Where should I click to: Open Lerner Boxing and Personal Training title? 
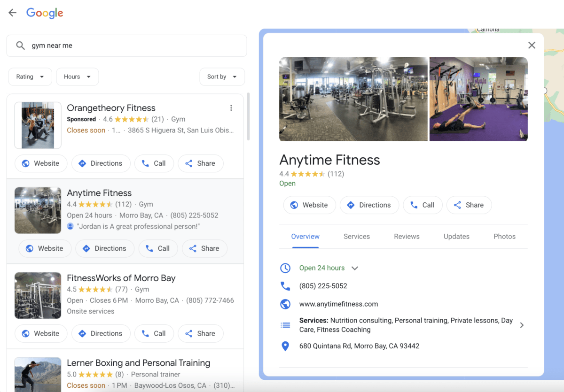click(139, 363)
